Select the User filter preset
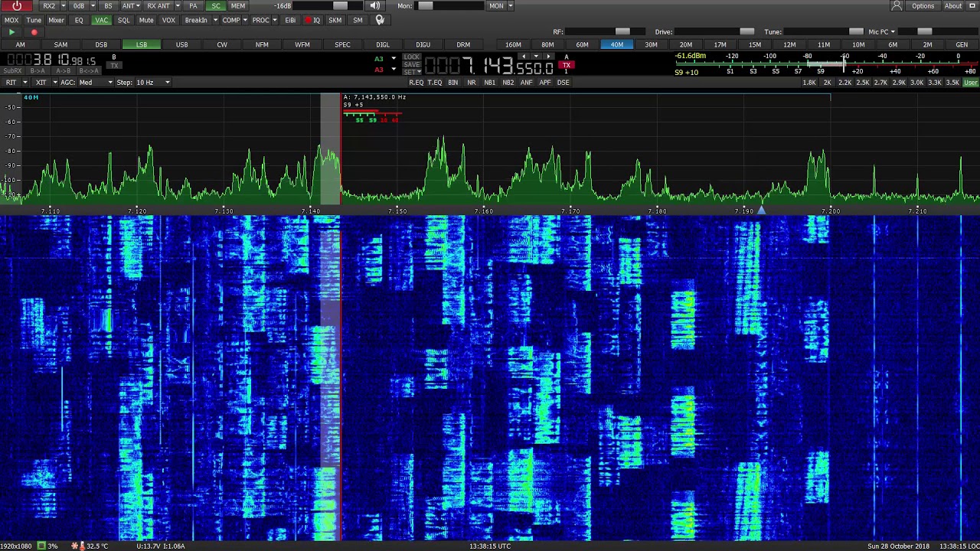 click(x=970, y=82)
